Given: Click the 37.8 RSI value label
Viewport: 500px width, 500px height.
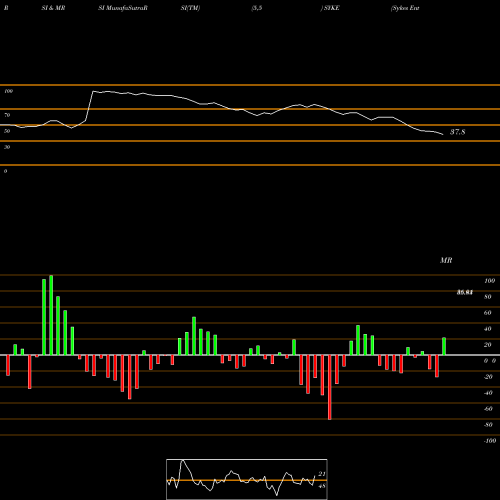Looking at the screenshot, I should [x=457, y=132].
